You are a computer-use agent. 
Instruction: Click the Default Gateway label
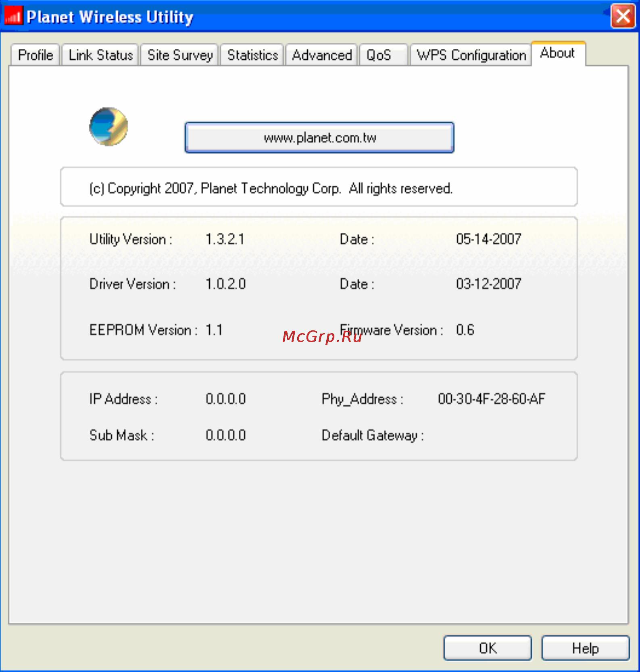(x=373, y=436)
